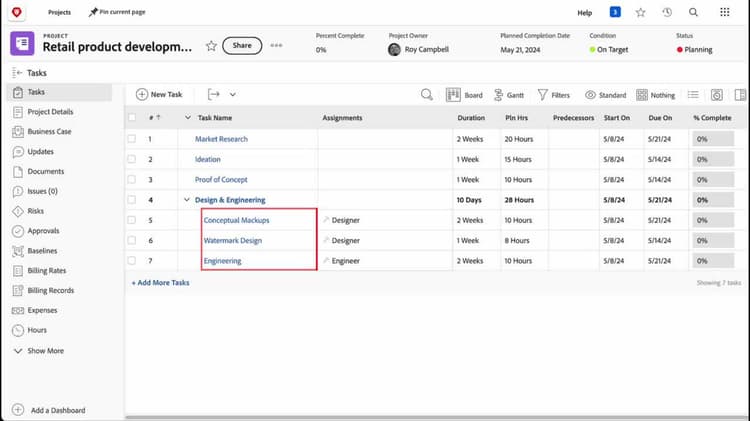750x421 pixels.
Task: Click Duration cell for Proof of Concept
Action: 477,179
